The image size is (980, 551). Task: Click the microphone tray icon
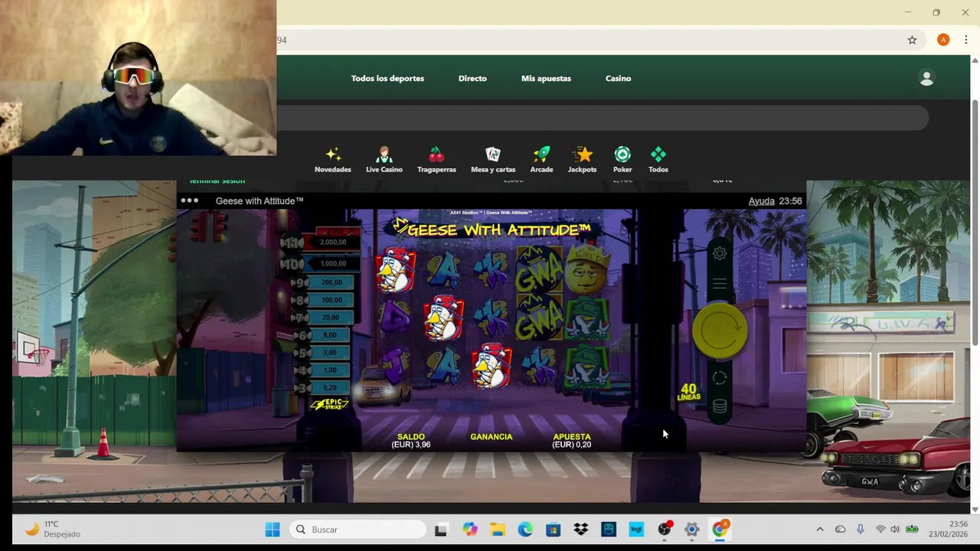(860, 530)
